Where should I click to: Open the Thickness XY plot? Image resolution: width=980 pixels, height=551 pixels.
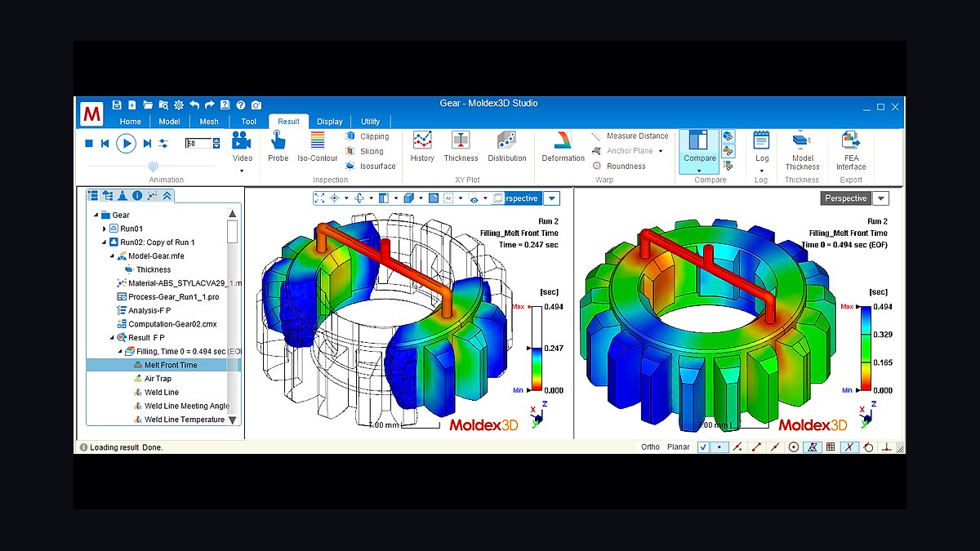[x=461, y=146]
